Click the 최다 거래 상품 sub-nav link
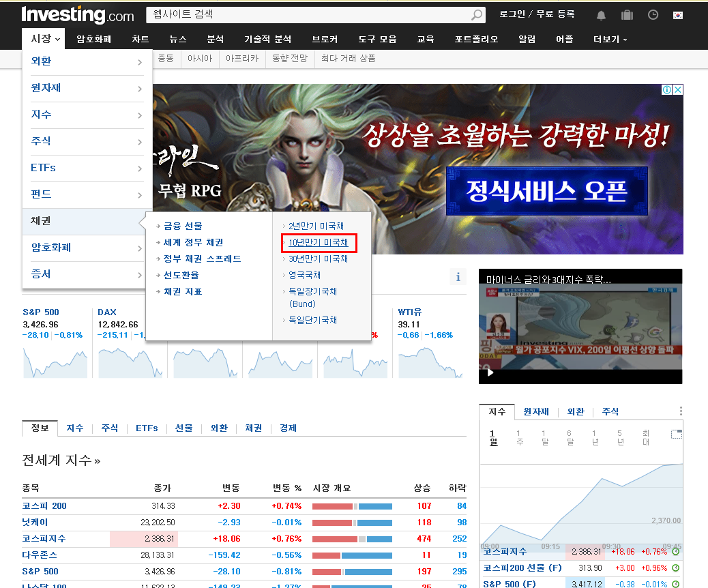The image size is (708, 588). 348,58
